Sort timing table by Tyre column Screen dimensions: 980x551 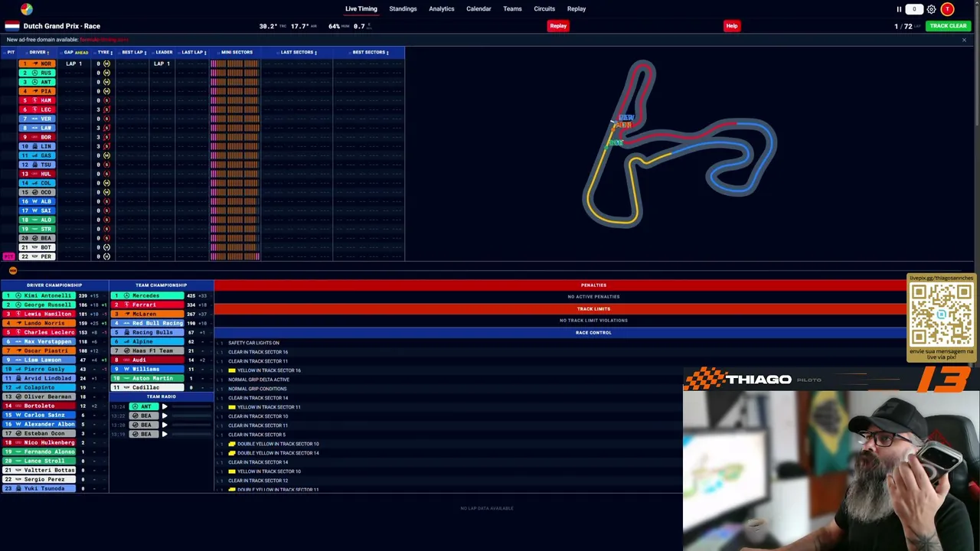pos(105,52)
